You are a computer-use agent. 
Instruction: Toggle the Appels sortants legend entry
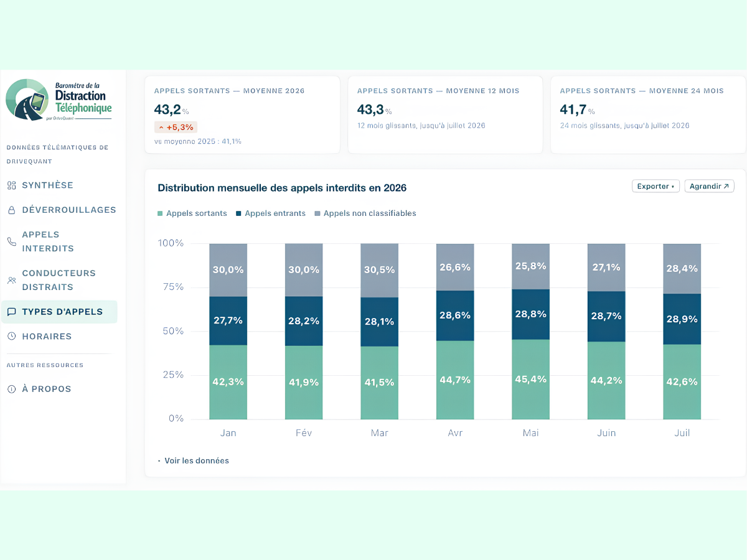coord(192,213)
